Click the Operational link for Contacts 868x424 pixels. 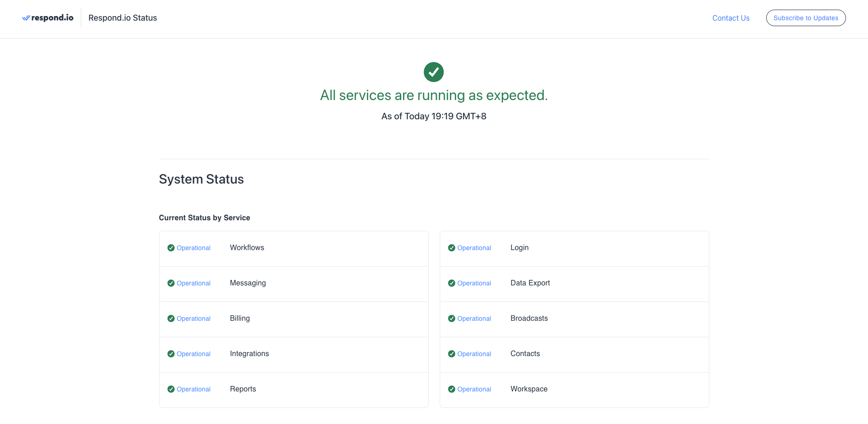click(x=474, y=354)
